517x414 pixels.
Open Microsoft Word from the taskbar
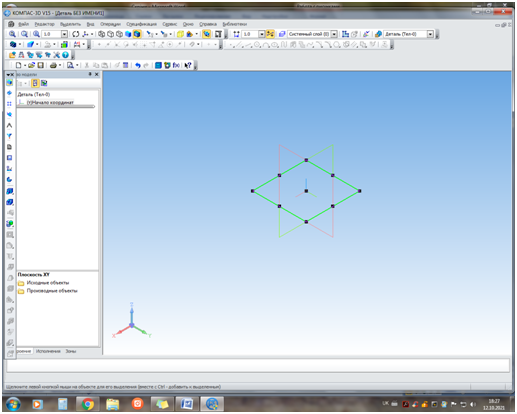pos(187,404)
